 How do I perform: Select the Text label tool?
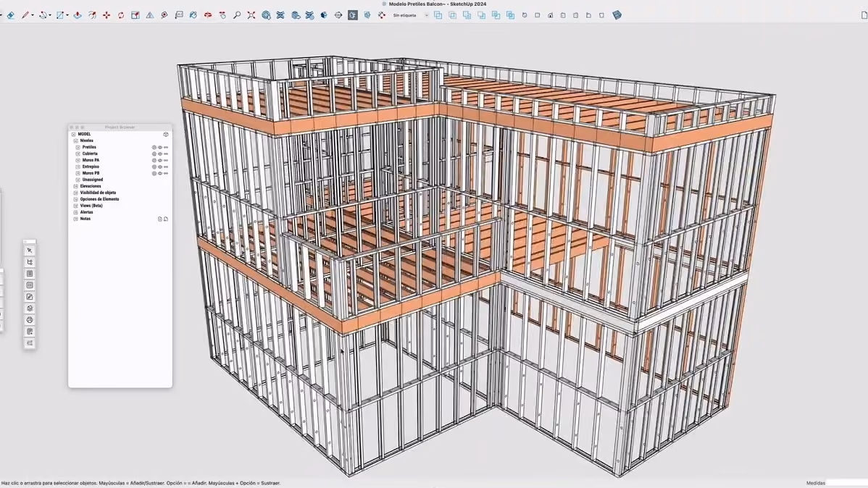[179, 15]
